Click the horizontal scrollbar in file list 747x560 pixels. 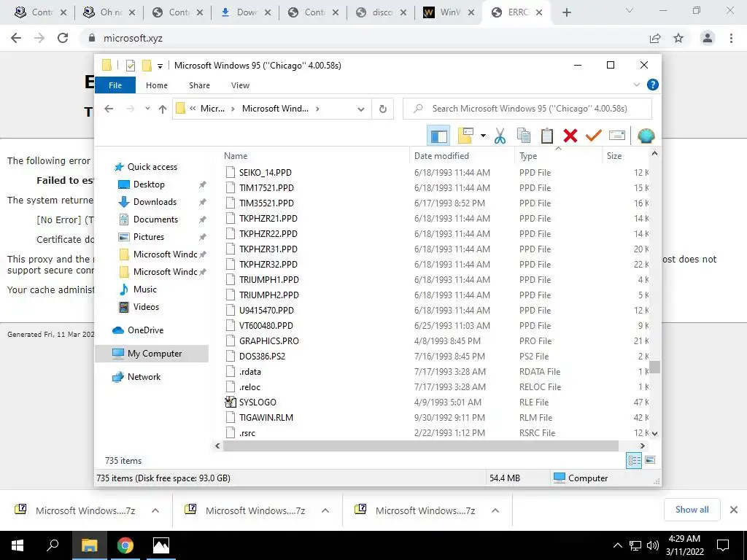tap(420, 446)
